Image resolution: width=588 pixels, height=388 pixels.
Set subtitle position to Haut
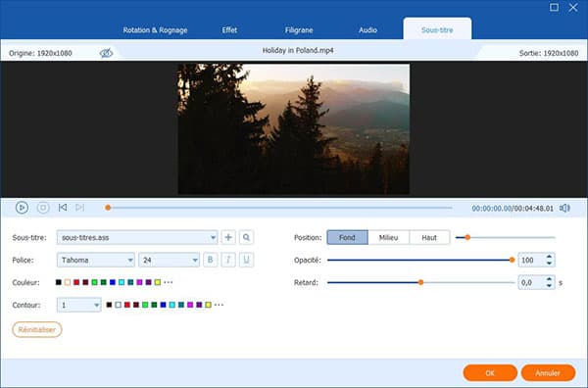tap(429, 237)
